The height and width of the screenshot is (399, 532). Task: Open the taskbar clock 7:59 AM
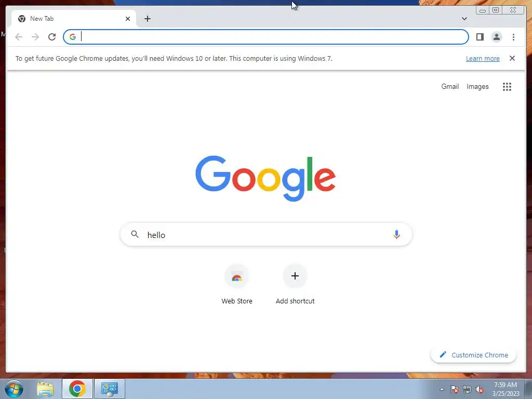(x=506, y=389)
